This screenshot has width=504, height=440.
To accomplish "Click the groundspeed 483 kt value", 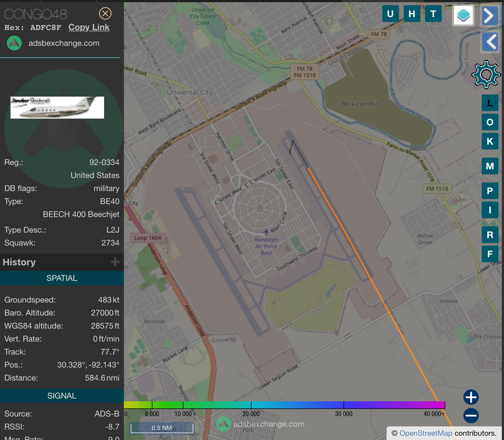I will [x=109, y=300].
